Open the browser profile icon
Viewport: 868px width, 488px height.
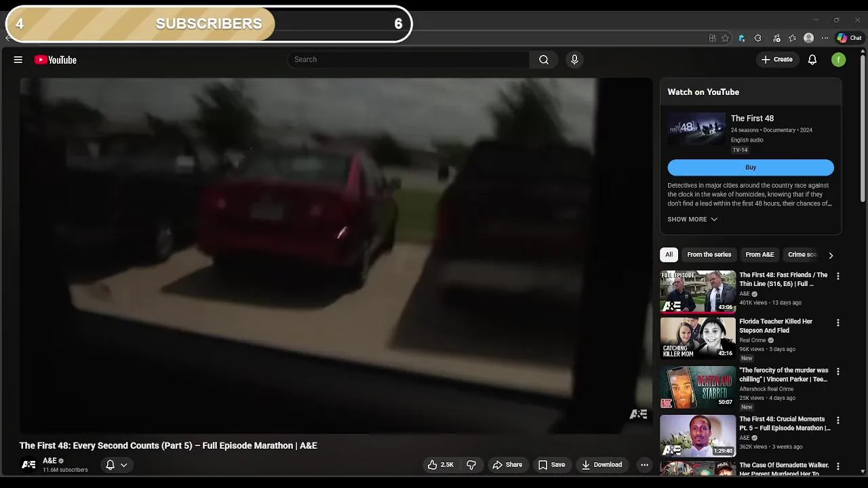pos(808,38)
